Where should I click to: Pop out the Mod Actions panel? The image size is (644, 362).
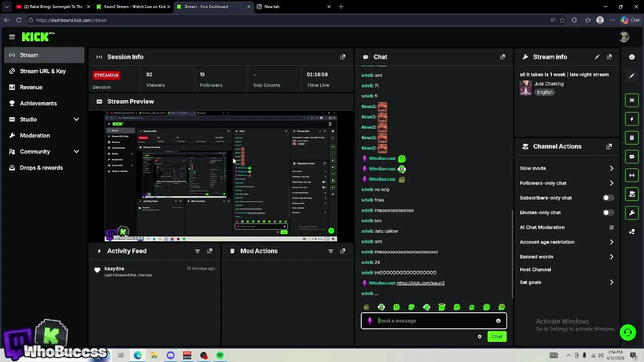point(343,251)
